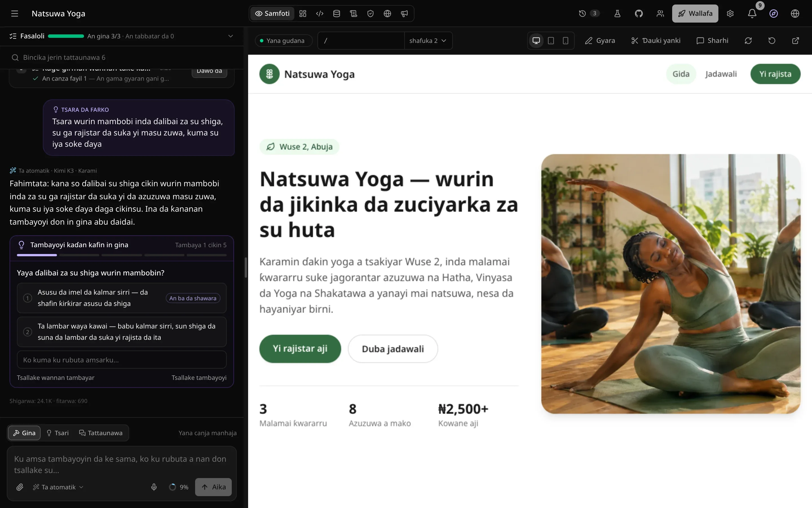The height and width of the screenshot is (508, 812).
Task: Click the Ko kuma ku rubuta amsarku input
Action: pyautogui.click(x=122, y=360)
